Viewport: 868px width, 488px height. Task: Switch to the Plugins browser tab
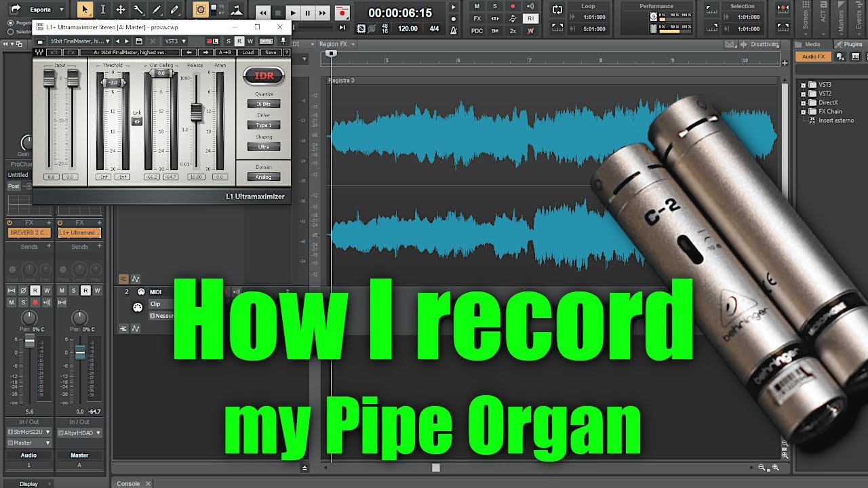[x=849, y=44]
